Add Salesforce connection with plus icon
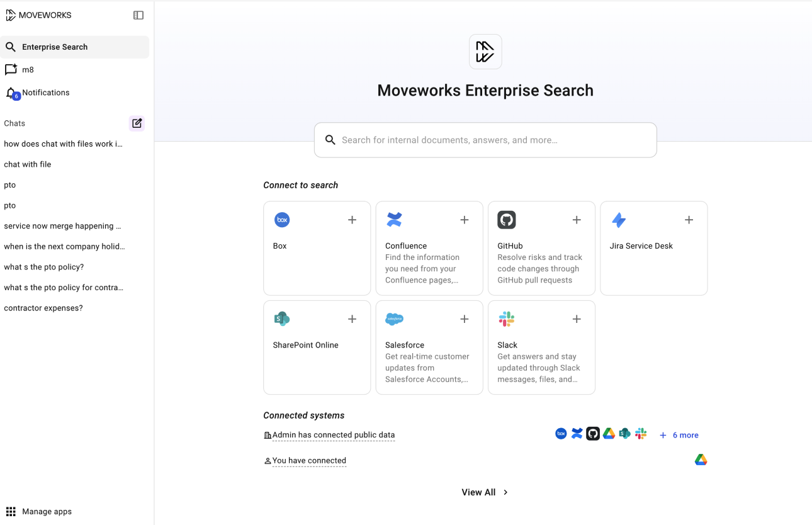Image resolution: width=812 pixels, height=525 pixels. (x=465, y=319)
